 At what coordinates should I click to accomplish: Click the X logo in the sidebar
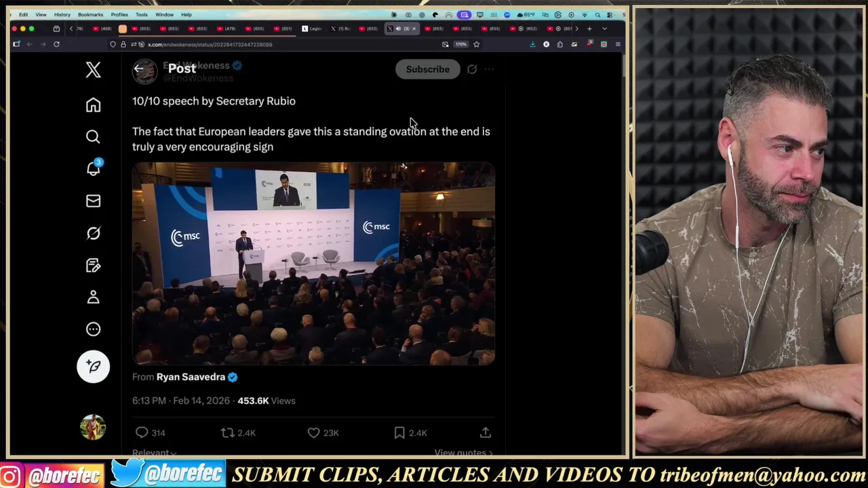(x=93, y=70)
